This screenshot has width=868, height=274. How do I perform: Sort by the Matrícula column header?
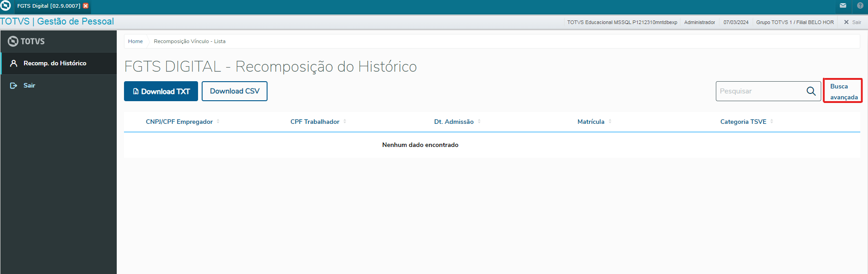click(x=591, y=122)
